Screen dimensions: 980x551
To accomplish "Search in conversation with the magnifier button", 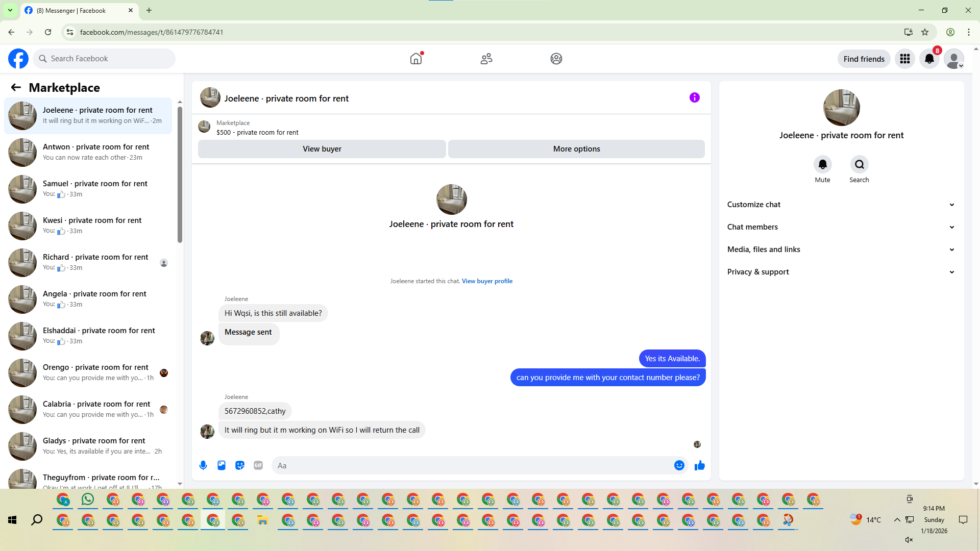I will pyautogui.click(x=859, y=164).
